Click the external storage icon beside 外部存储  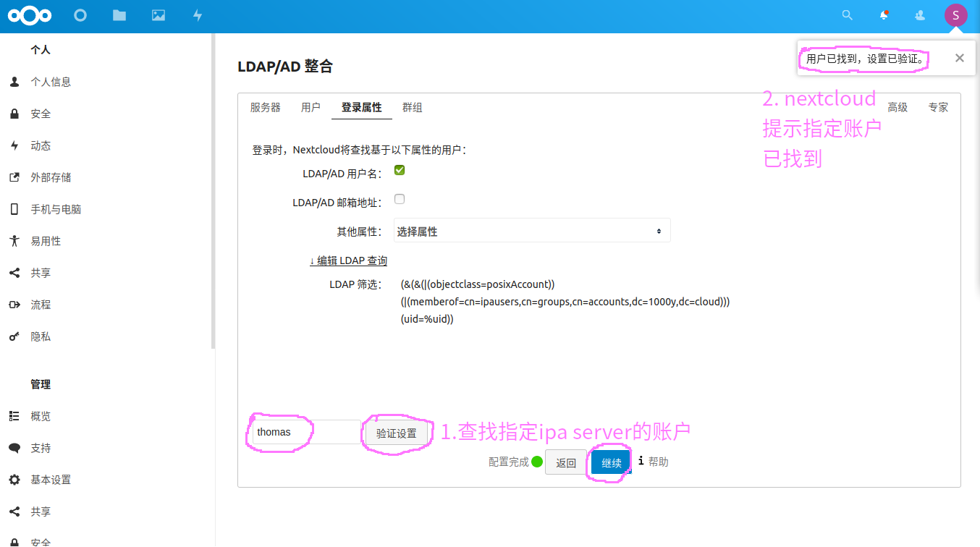pos(14,177)
